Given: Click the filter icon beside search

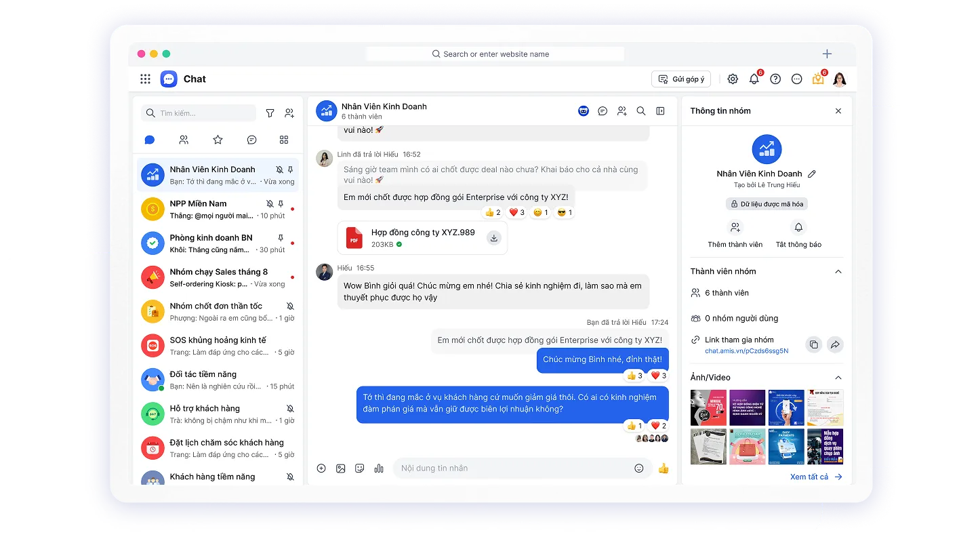Looking at the screenshot, I should 270,113.
